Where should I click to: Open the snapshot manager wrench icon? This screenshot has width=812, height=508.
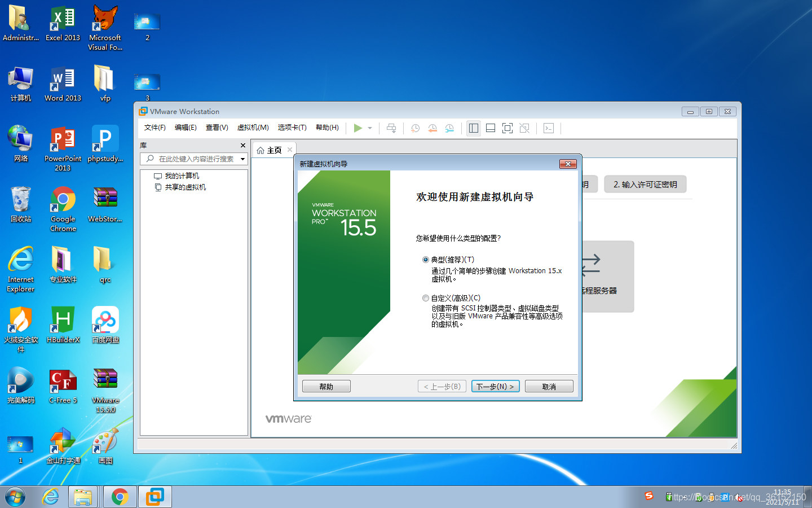[449, 128]
